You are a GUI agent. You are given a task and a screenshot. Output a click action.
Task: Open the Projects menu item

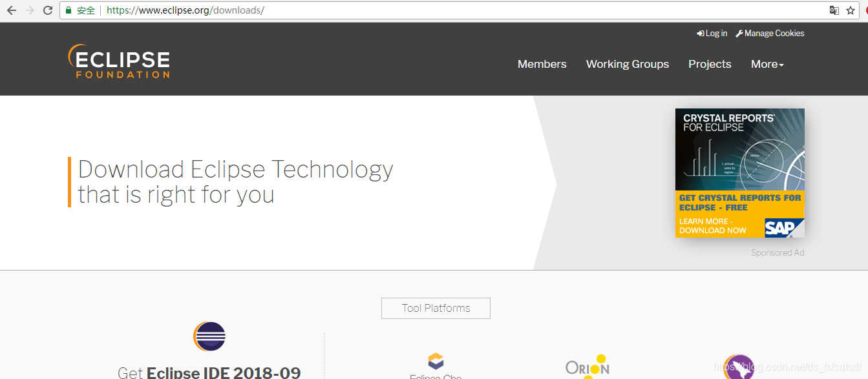coord(710,64)
